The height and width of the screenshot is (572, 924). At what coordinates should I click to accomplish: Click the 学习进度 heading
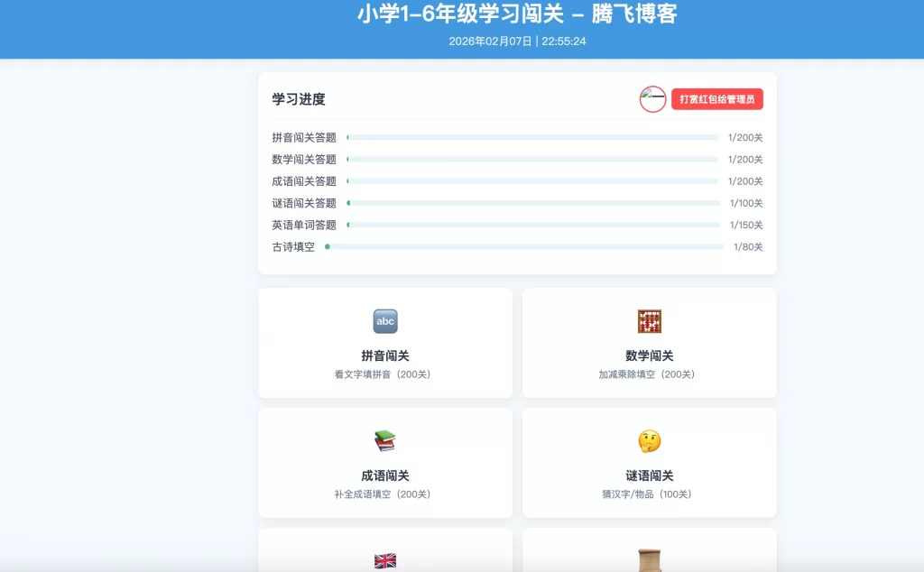299,99
